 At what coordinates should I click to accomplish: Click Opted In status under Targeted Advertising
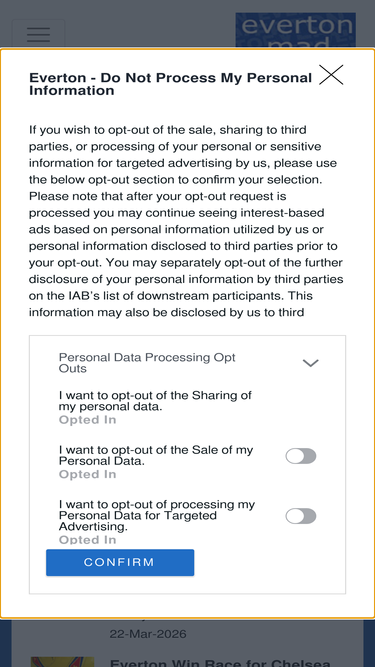click(x=87, y=540)
